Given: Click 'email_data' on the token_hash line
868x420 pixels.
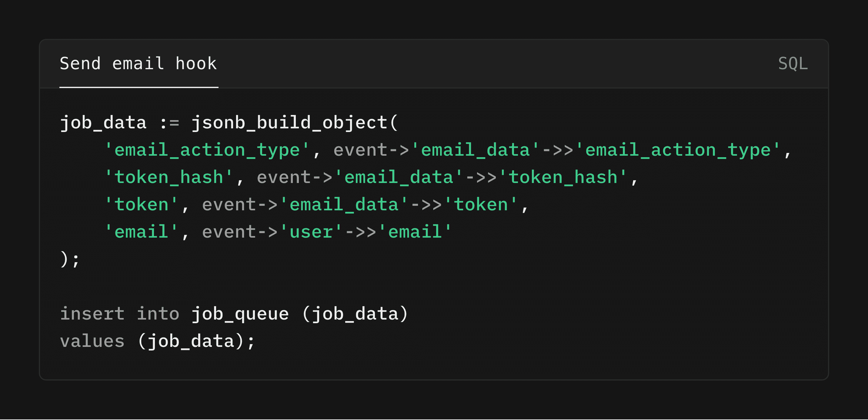Looking at the screenshot, I should tap(399, 177).
